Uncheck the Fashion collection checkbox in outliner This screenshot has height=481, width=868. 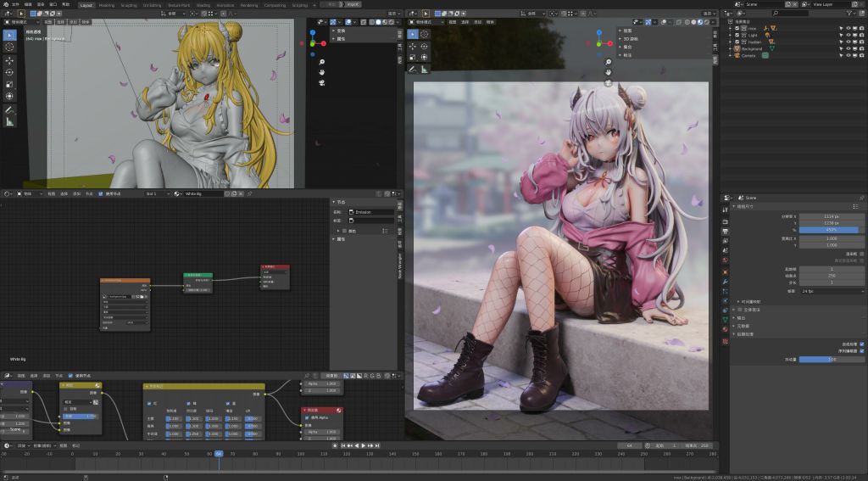pyautogui.click(x=737, y=42)
